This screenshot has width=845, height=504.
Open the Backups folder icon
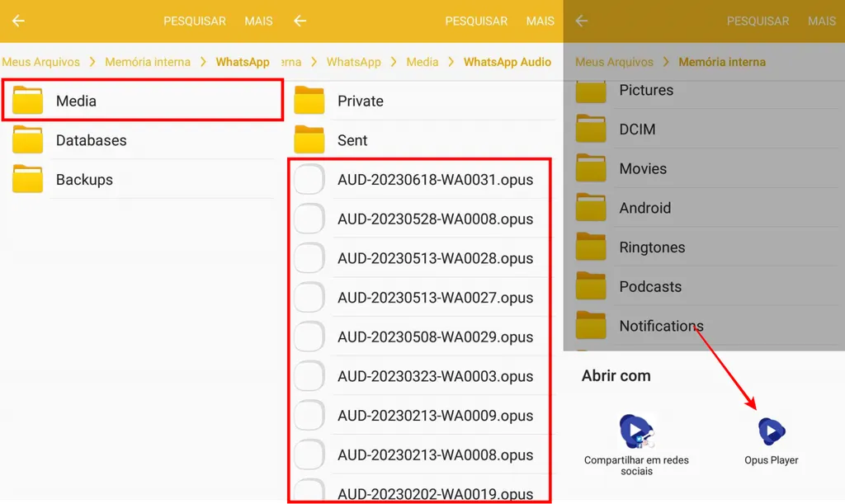click(x=27, y=179)
